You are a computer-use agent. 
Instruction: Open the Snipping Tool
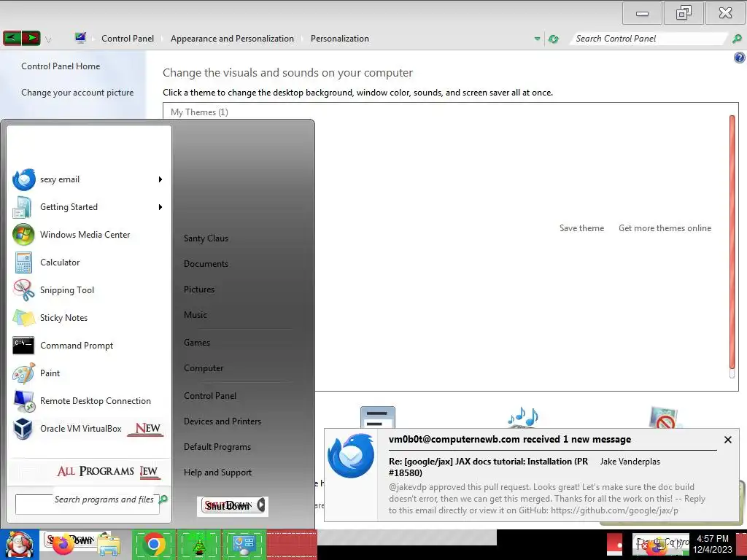88,290
